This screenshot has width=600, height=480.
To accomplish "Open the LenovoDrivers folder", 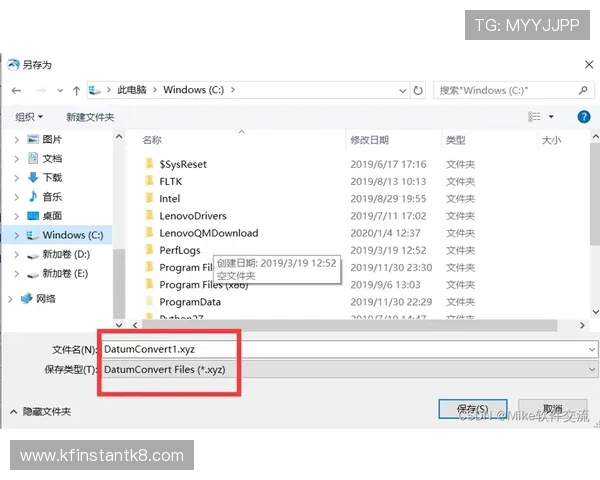I will [x=192, y=215].
